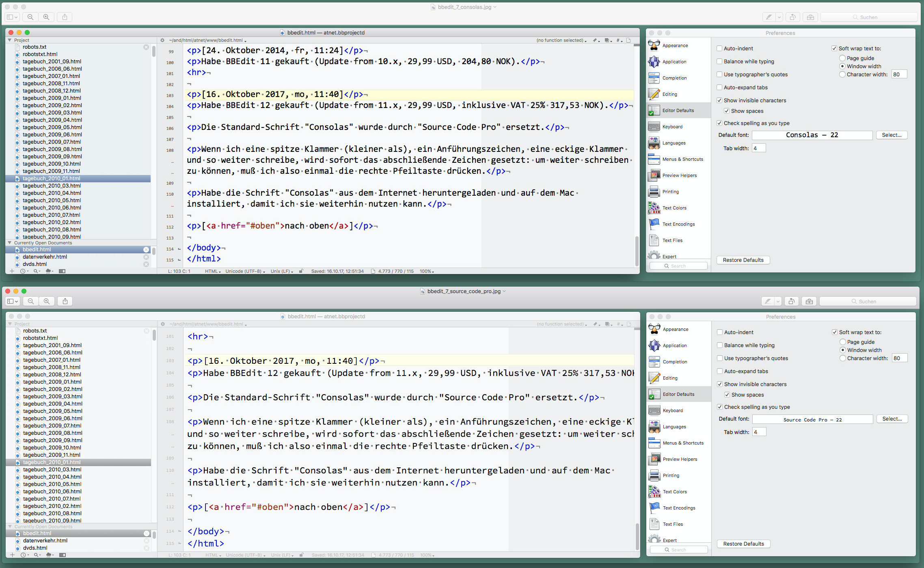Enable Balance while typing in the Consolas Preferences

coord(719,61)
